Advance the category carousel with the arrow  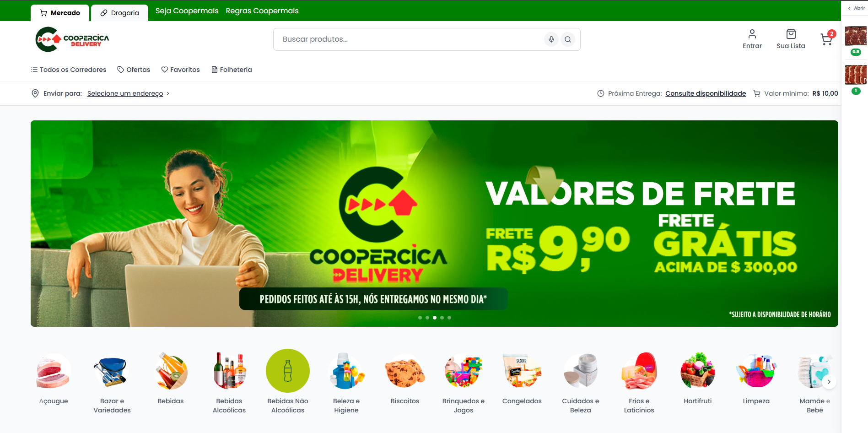pyautogui.click(x=829, y=382)
